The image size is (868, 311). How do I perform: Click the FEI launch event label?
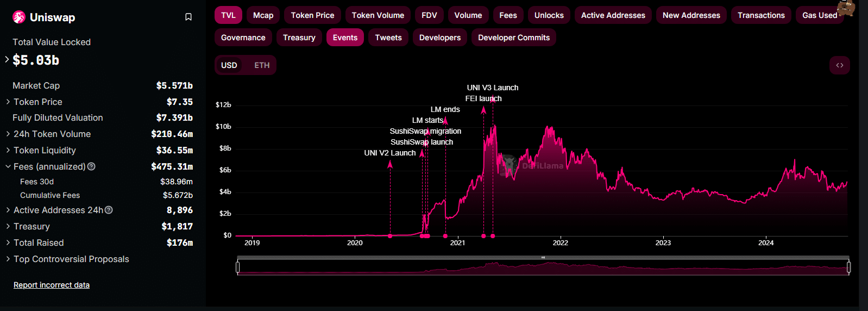click(x=483, y=98)
